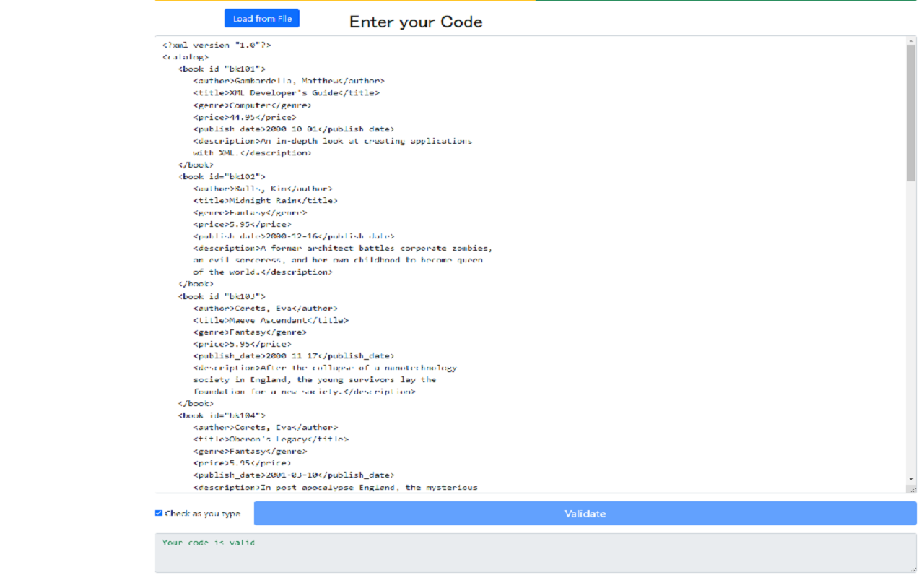
Task: Click the 'Enter your Code' heading
Action: [416, 22]
